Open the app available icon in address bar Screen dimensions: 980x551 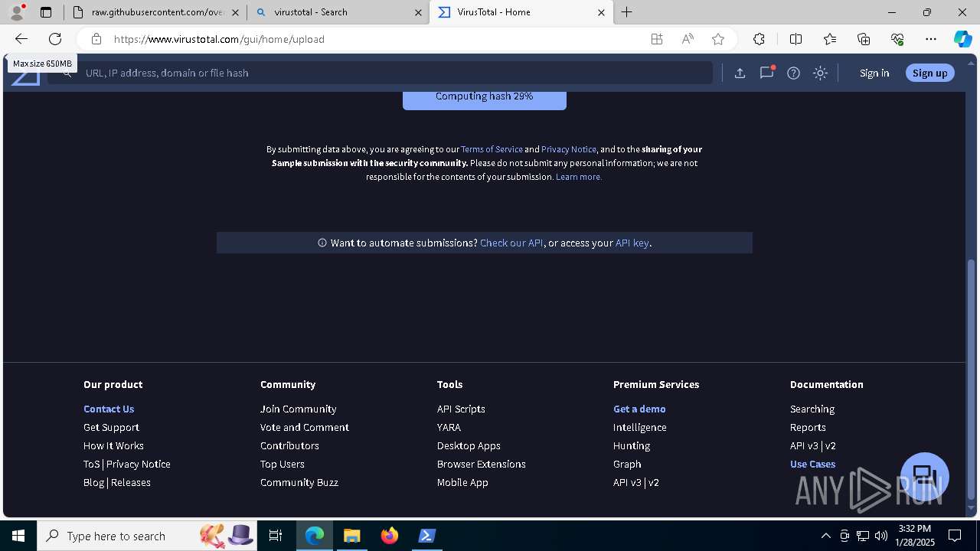[x=656, y=39]
